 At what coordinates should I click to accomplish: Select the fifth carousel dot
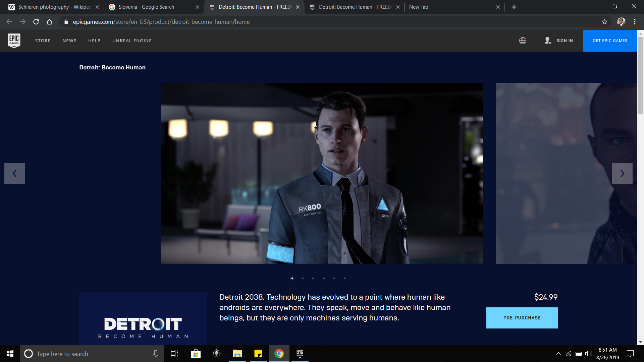point(334,278)
